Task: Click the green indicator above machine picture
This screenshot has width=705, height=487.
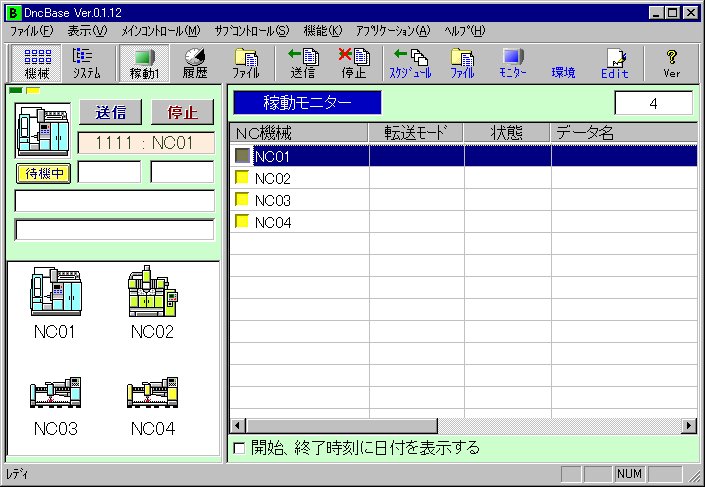Action: (x=16, y=90)
